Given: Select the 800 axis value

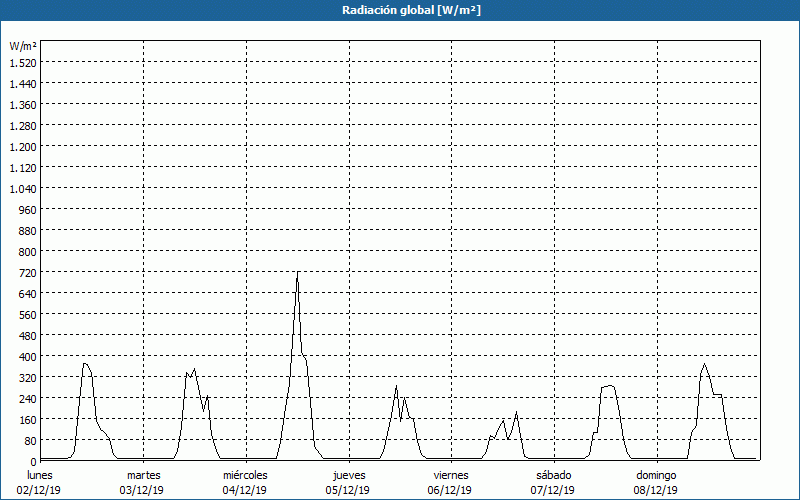Looking at the screenshot, I should 28,252.
